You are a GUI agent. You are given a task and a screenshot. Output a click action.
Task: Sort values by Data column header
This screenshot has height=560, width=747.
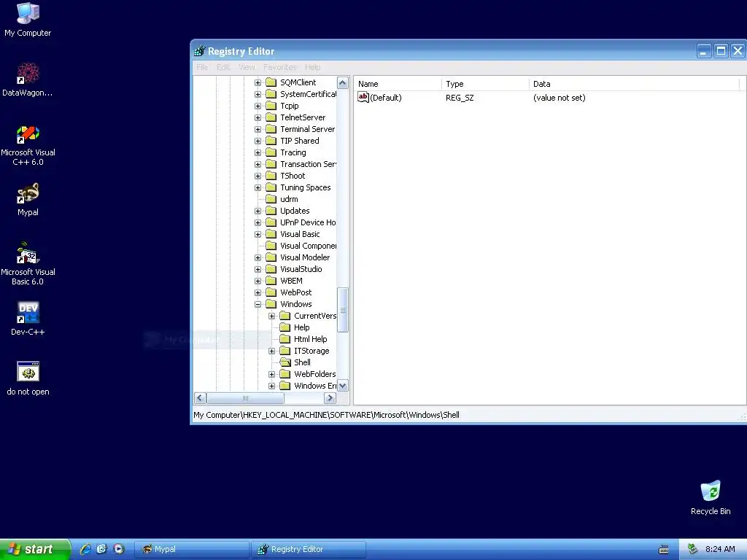(634, 84)
